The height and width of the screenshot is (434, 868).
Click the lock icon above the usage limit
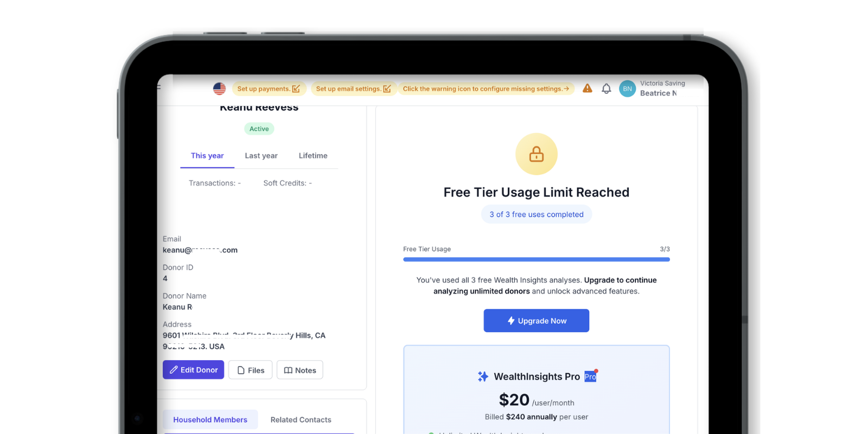[537, 154]
